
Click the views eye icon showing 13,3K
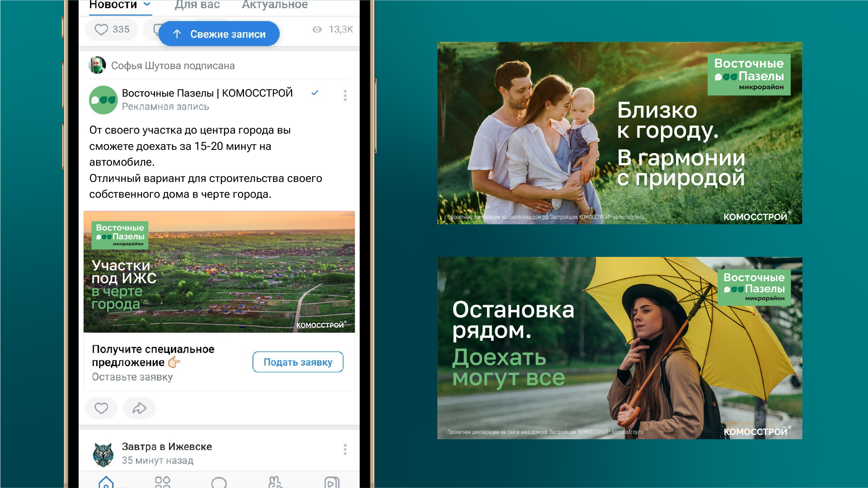(x=317, y=30)
